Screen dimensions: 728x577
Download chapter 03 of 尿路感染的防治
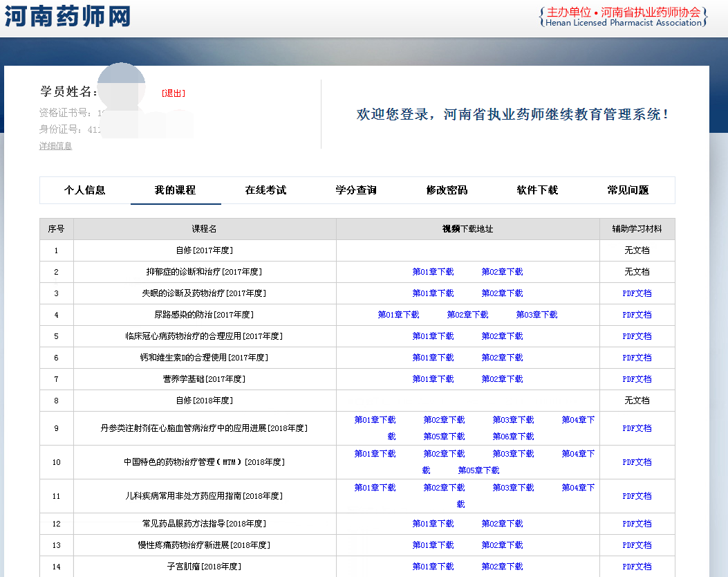click(536, 315)
